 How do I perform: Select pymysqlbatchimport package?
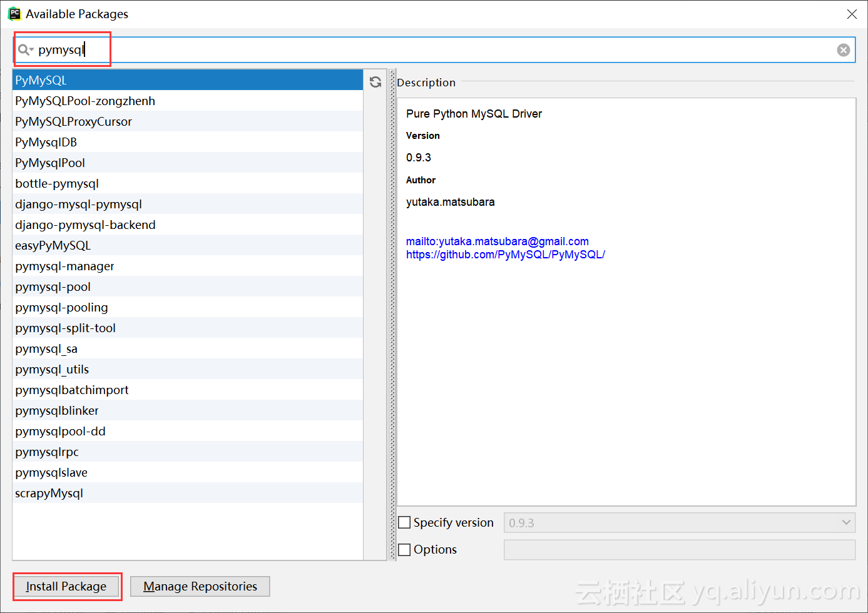point(188,390)
